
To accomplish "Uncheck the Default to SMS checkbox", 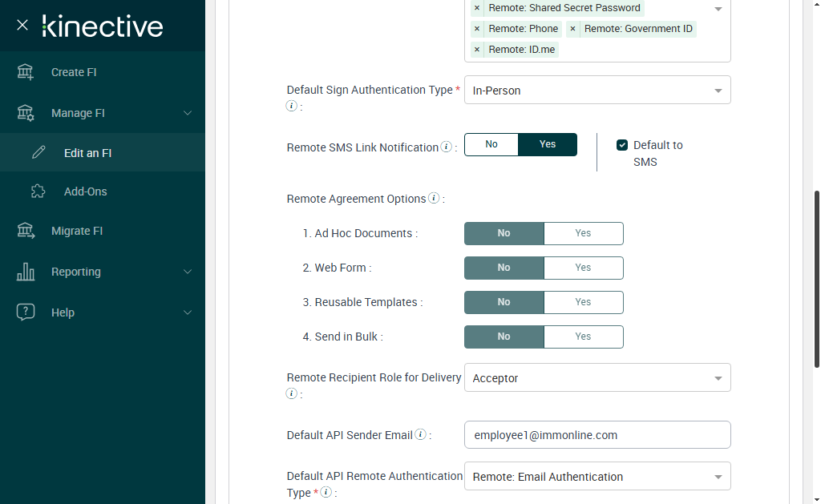I will 621,145.
